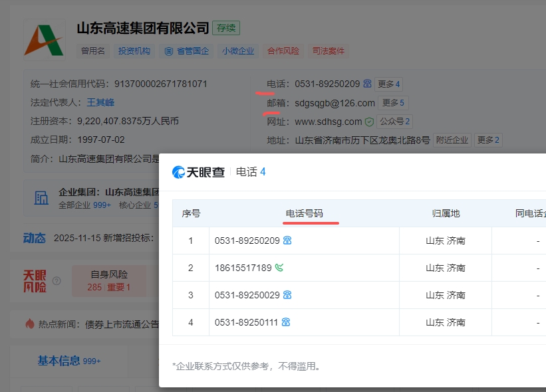Viewport: 546px width, 392px height.
Task: Open the website www.sdhsg.com
Action: tap(329, 122)
